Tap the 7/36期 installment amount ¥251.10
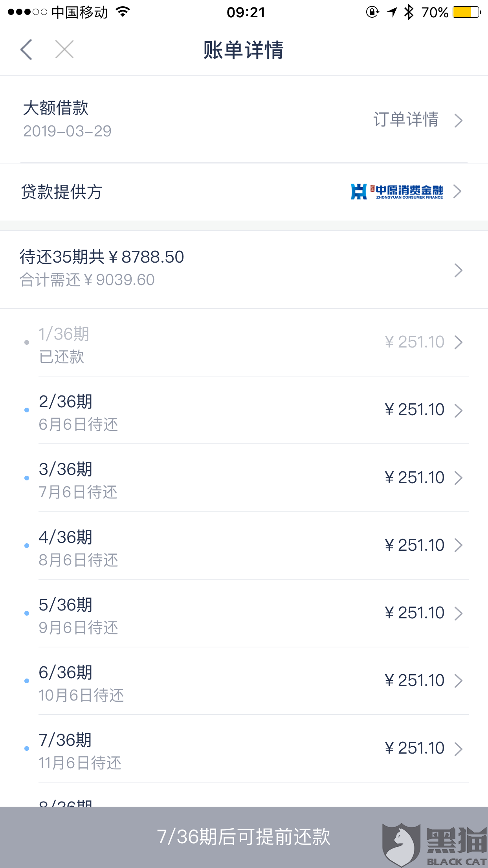The width and height of the screenshot is (488, 868). (x=415, y=748)
